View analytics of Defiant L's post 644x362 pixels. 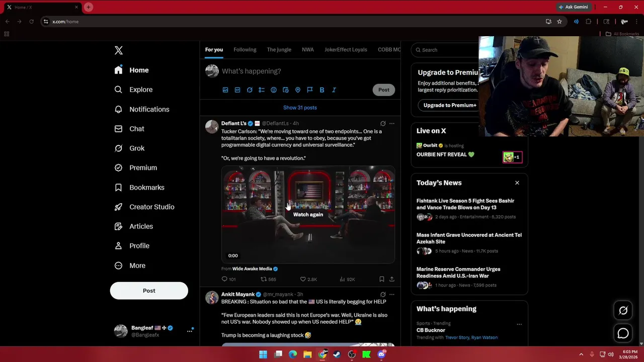click(x=347, y=279)
